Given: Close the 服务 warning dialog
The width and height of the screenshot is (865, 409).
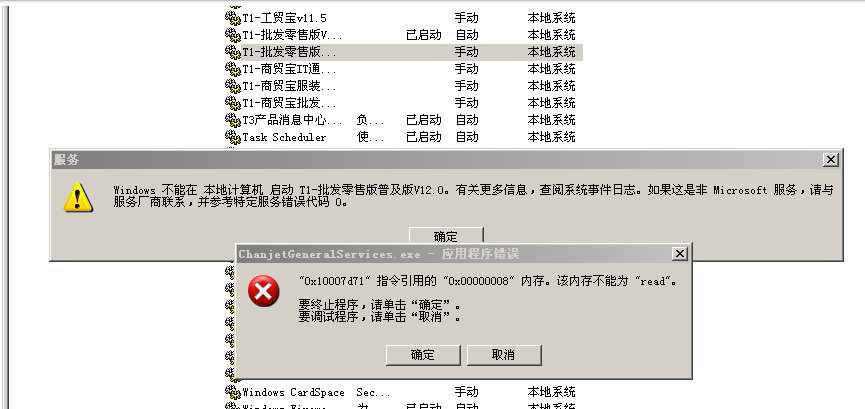Looking at the screenshot, I should pyautogui.click(x=830, y=160).
